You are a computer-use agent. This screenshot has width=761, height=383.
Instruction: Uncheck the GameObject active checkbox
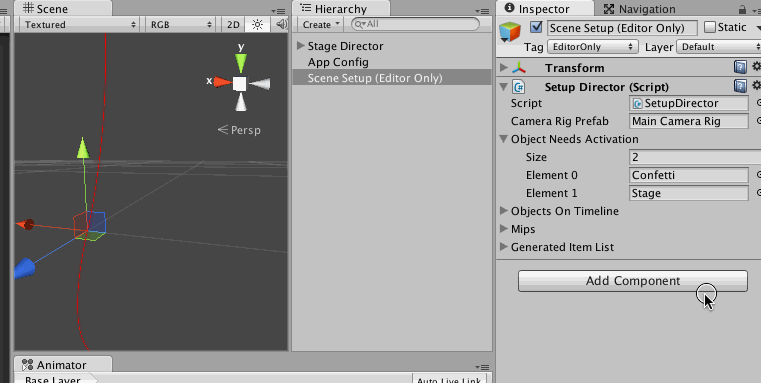tap(536, 27)
